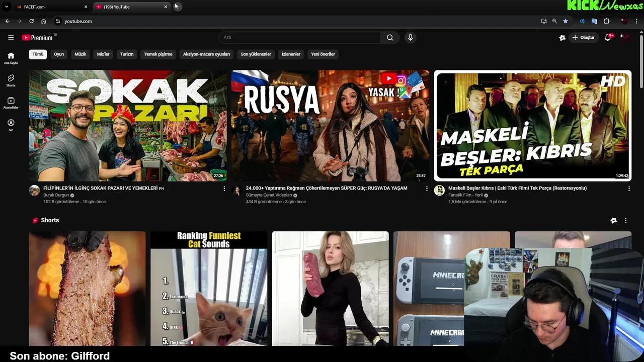The height and width of the screenshot is (362, 644).
Task: Open the browser three-dot menu
Action: pos(637,21)
